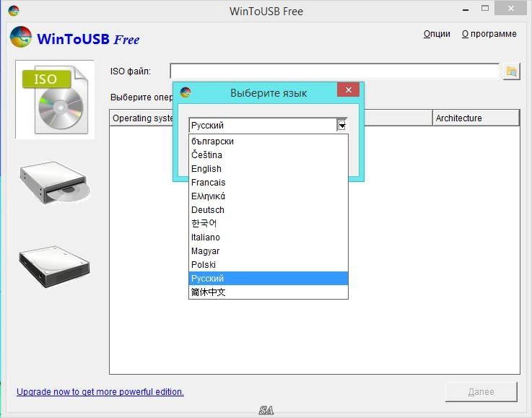This screenshot has width=532, height=418.
Task: Choose български from the language list
Action: [x=269, y=141]
